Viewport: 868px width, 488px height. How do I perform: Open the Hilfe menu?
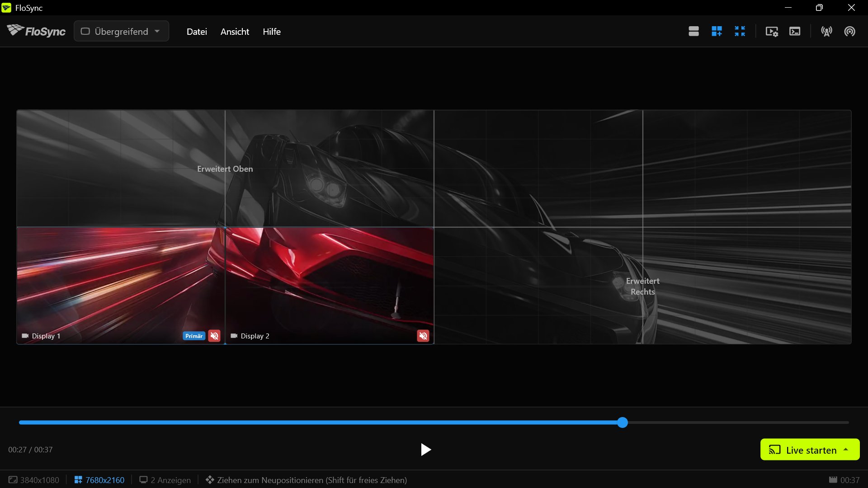[272, 32]
